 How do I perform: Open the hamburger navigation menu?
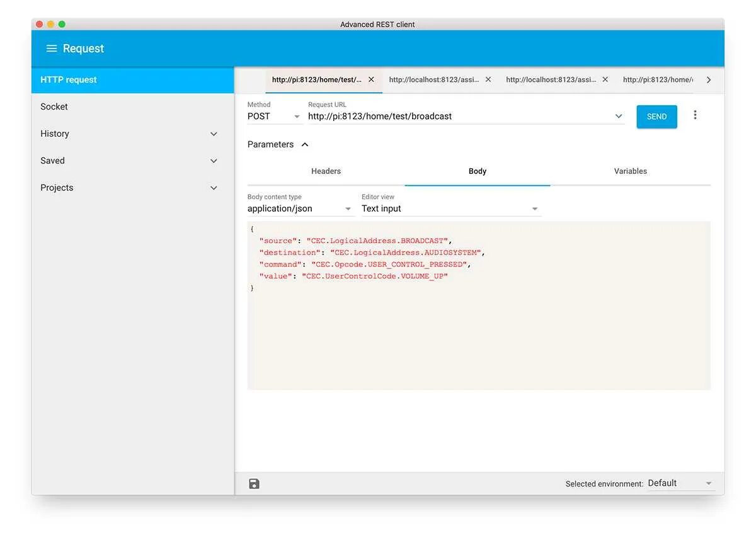[x=52, y=49]
